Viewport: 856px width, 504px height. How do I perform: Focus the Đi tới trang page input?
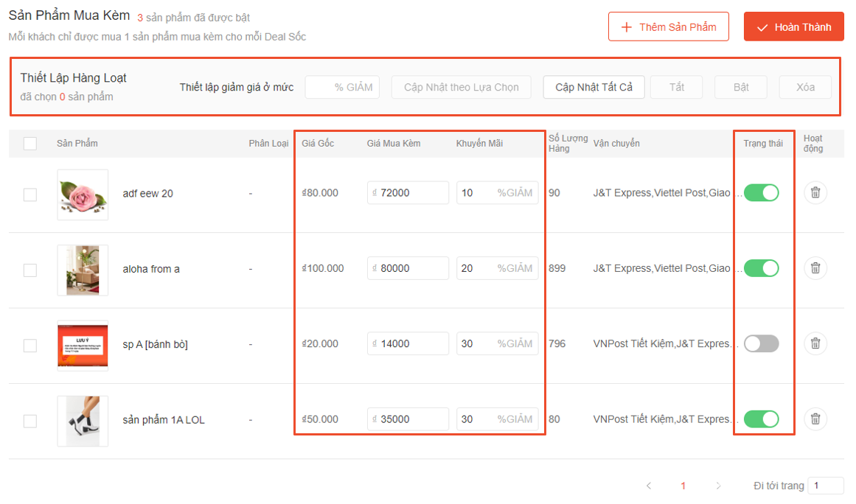(x=825, y=486)
